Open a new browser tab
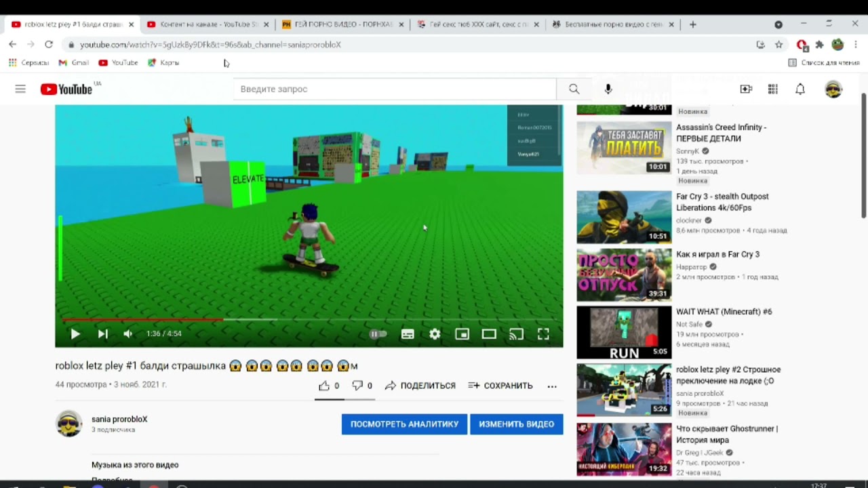The width and height of the screenshot is (868, 488). tap(692, 24)
